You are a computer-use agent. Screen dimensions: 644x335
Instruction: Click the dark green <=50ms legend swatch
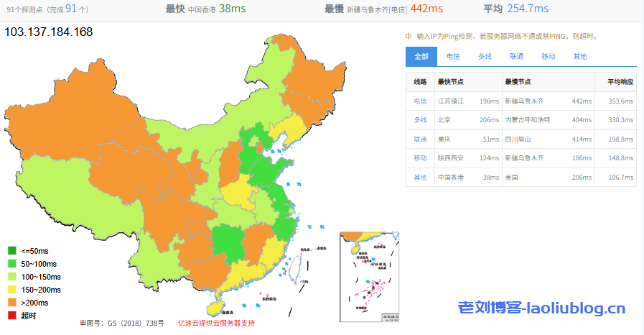pyautogui.click(x=12, y=251)
